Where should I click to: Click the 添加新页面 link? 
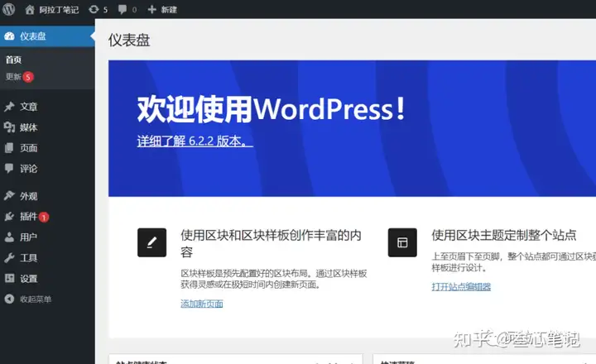point(202,304)
